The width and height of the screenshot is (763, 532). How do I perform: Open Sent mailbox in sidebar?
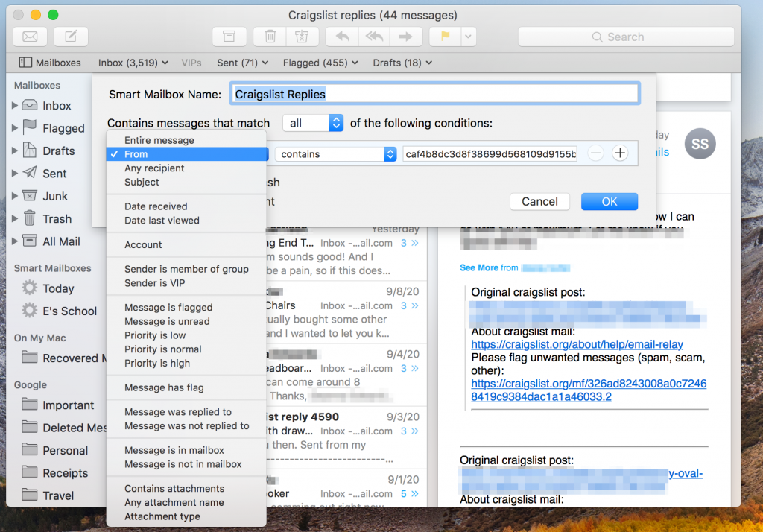pos(54,174)
